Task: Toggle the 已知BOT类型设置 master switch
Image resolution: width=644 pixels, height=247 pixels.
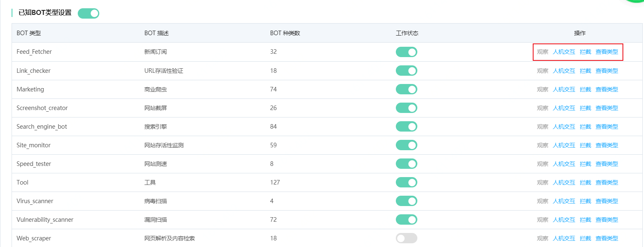Action: tap(89, 13)
